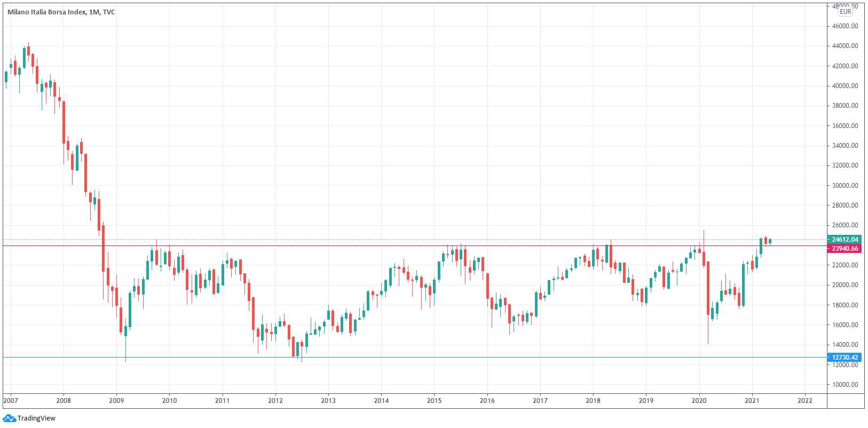Click the TradingView cloud logo icon
This screenshot has width=868, height=428.
pos(10,418)
